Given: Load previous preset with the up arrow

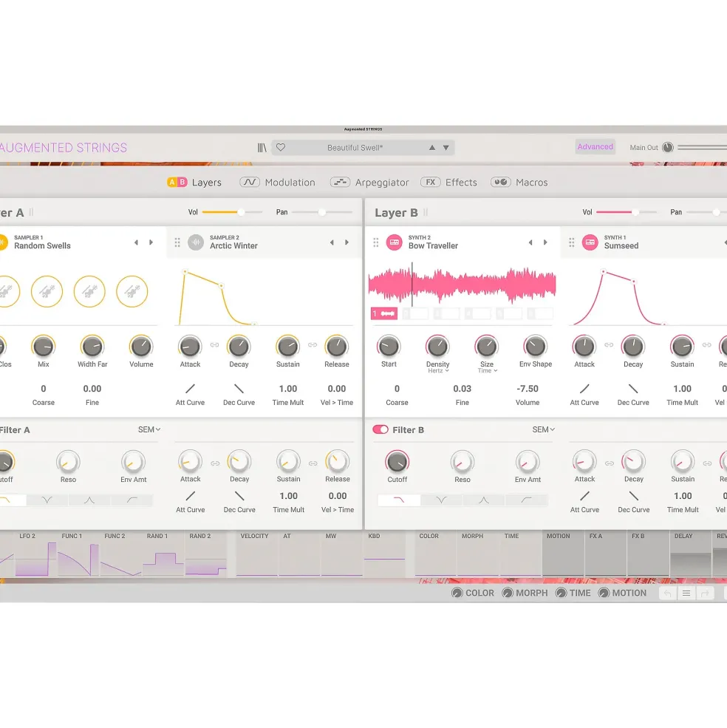Looking at the screenshot, I should 432,148.
